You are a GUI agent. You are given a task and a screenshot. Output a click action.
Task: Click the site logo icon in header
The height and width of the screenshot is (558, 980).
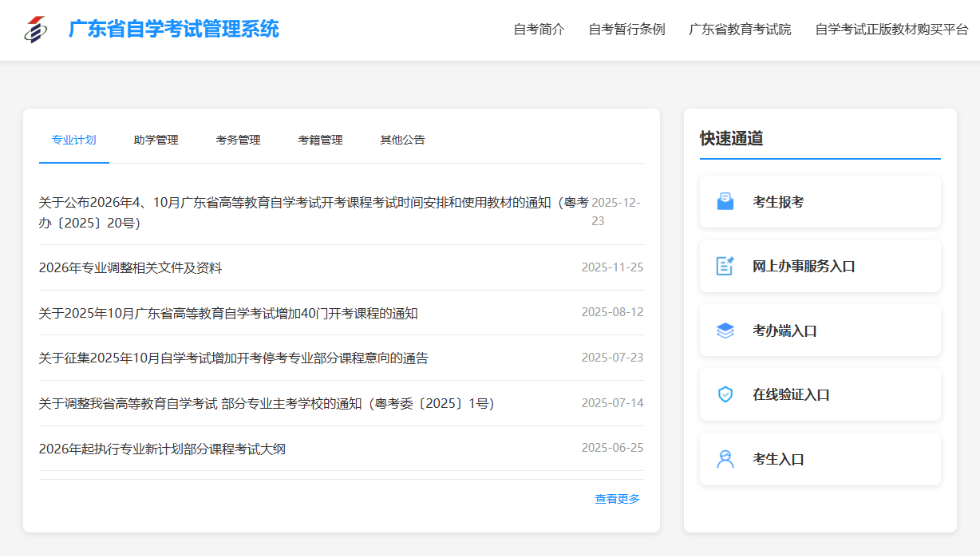tap(35, 30)
